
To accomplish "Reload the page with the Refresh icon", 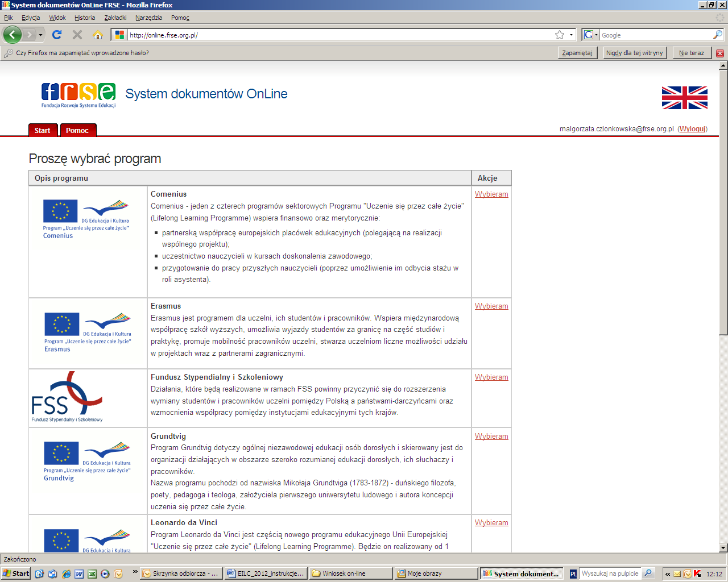I will (57, 35).
